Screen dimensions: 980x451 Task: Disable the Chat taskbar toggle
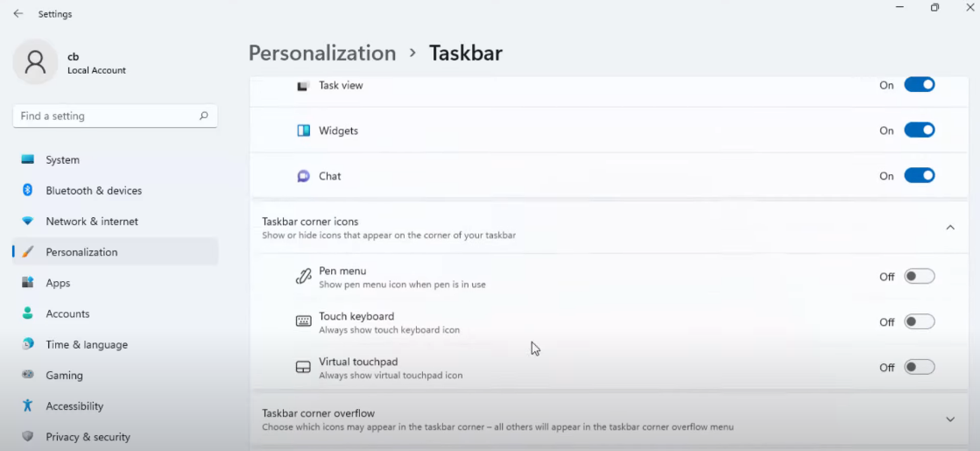[x=919, y=176]
